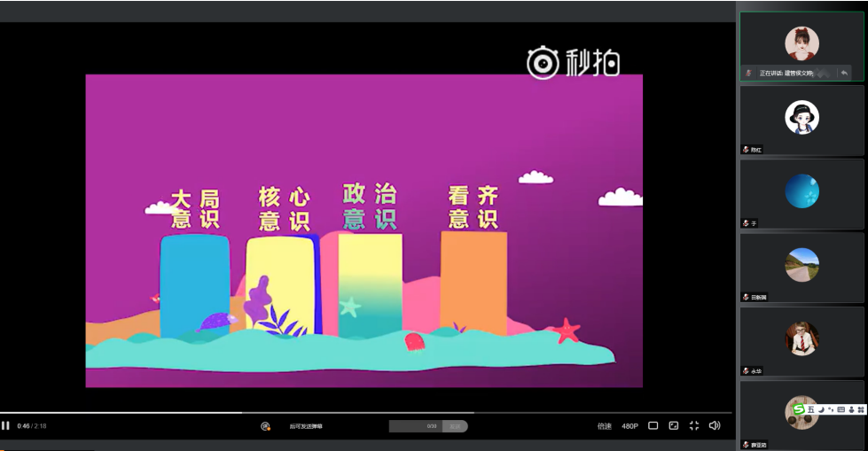The image size is (868, 451).
Task: Open the 倍速 playback speed menu
Action: point(605,426)
